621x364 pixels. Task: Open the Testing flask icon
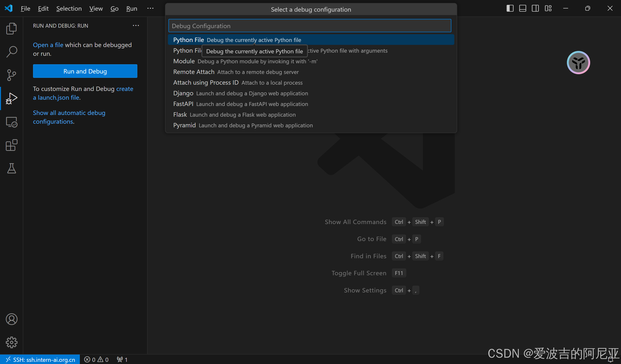click(x=11, y=168)
